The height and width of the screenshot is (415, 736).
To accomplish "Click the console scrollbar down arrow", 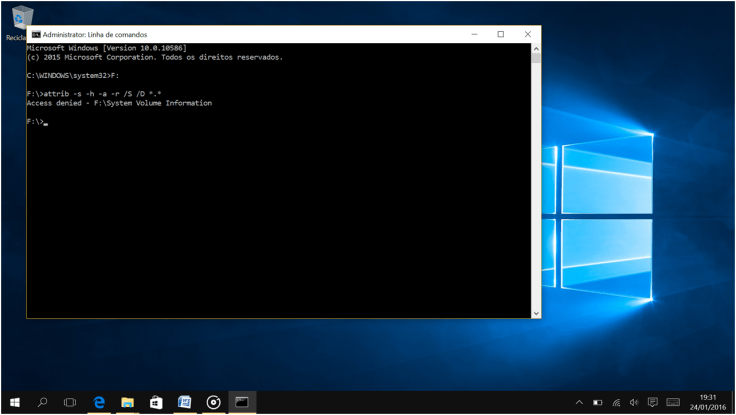I will pos(536,312).
